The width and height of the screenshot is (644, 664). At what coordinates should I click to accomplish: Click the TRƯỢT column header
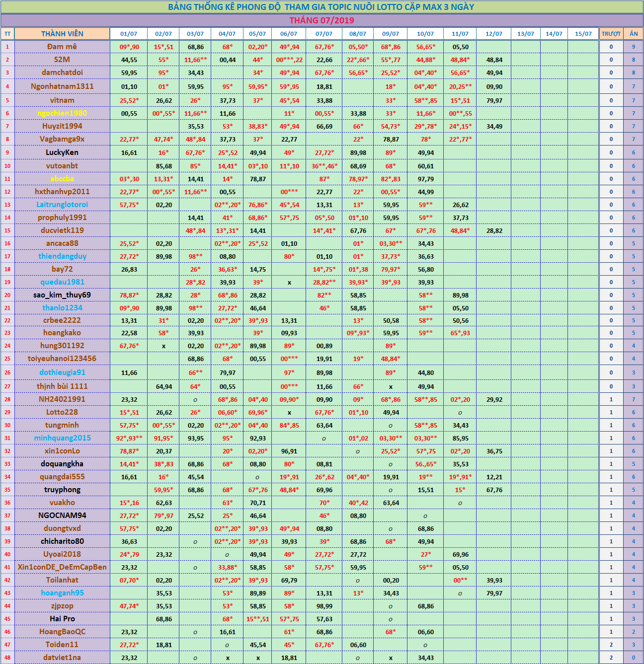click(x=611, y=34)
